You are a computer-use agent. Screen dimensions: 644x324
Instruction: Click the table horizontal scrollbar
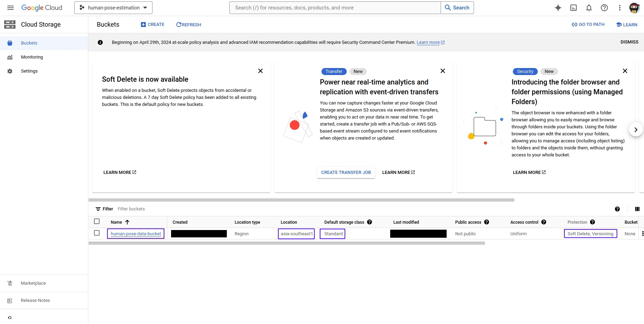tap(287, 243)
